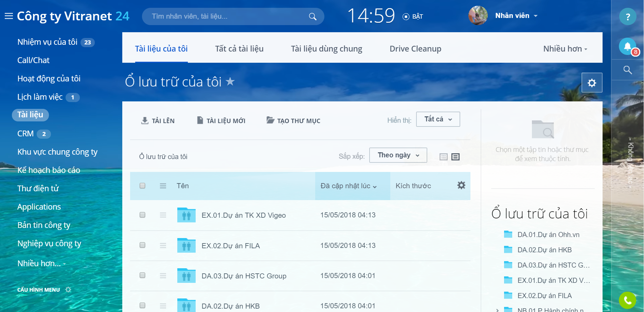Open Kế hoạch báo cáo in sidebar
This screenshot has width=644, height=312.
(49, 170)
